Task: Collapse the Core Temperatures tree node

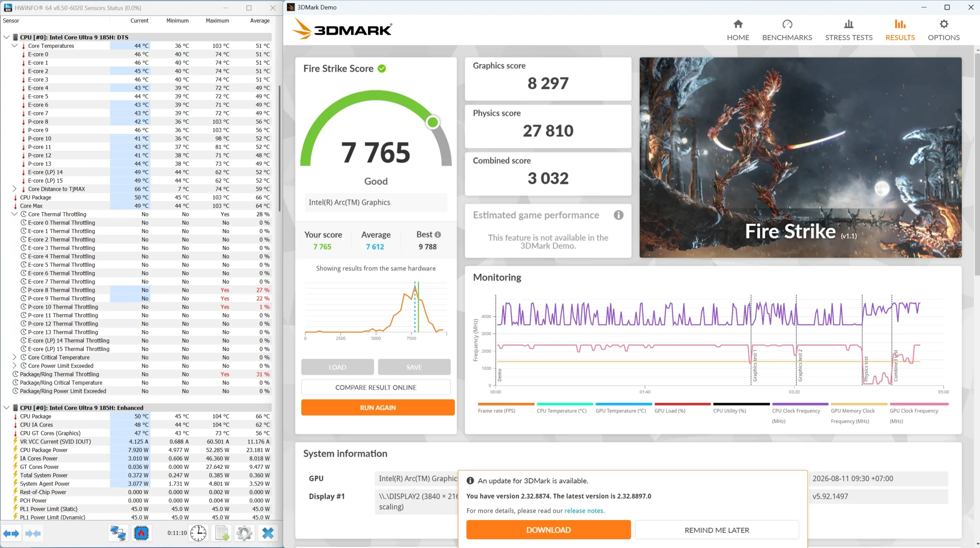Action: 15,46
